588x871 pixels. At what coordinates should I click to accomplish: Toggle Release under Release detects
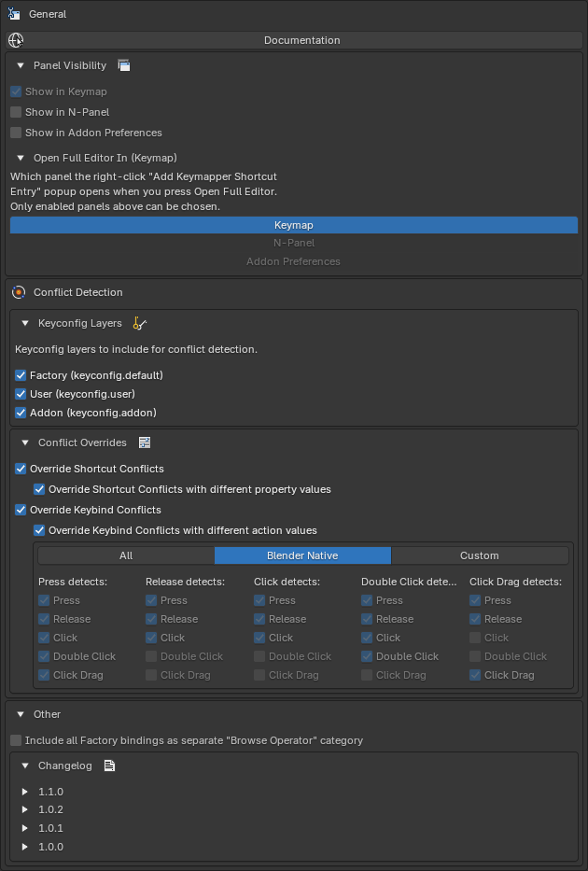(x=151, y=619)
